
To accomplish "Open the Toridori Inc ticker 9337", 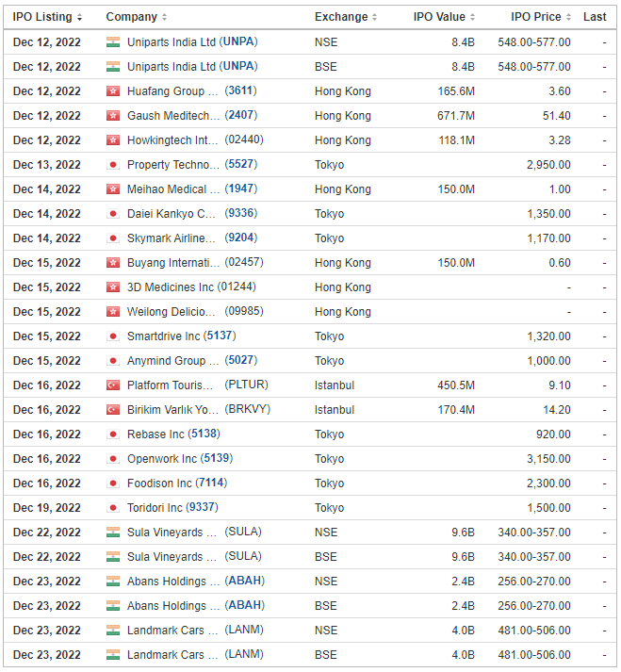I will coord(202,507).
